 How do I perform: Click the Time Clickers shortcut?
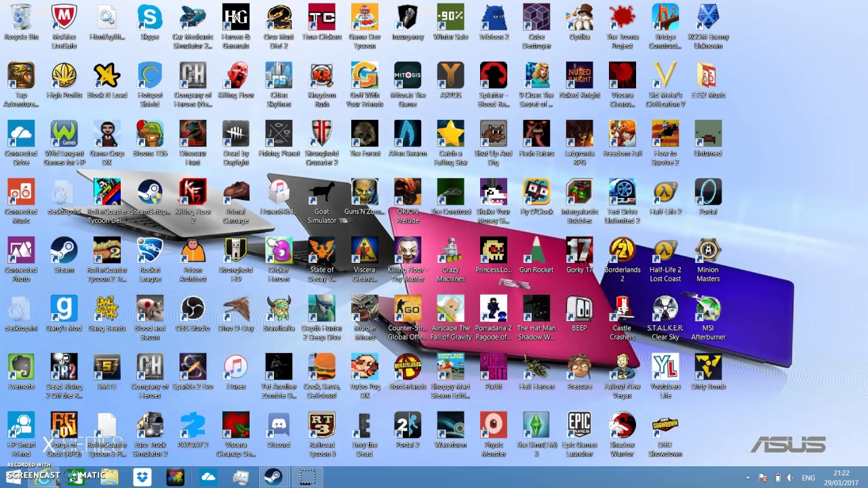coord(321,22)
